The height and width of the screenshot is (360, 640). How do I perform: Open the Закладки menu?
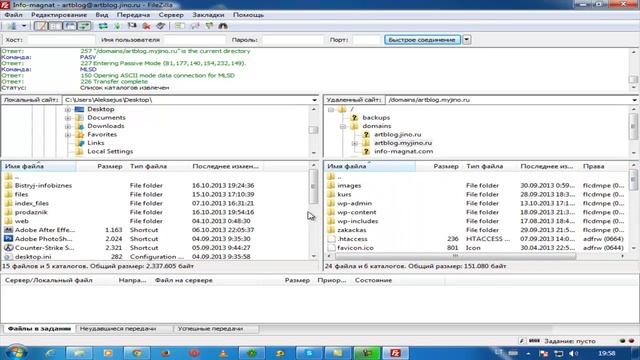pyautogui.click(x=208, y=15)
